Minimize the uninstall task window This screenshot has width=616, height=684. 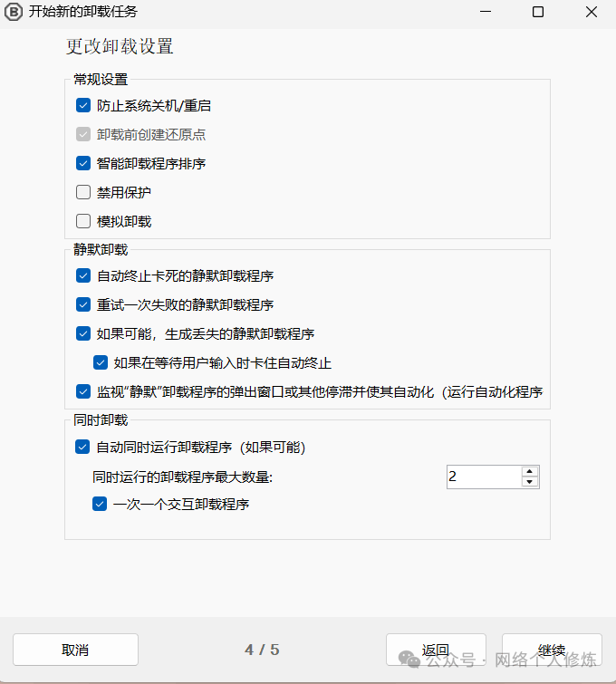click(x=486, y=12)
